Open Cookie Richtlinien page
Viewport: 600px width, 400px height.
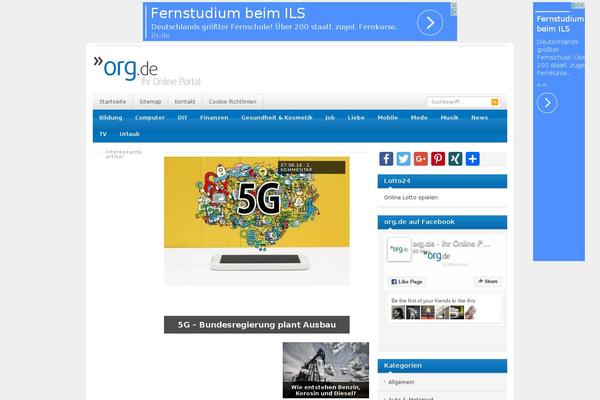(x=233, y=102)
